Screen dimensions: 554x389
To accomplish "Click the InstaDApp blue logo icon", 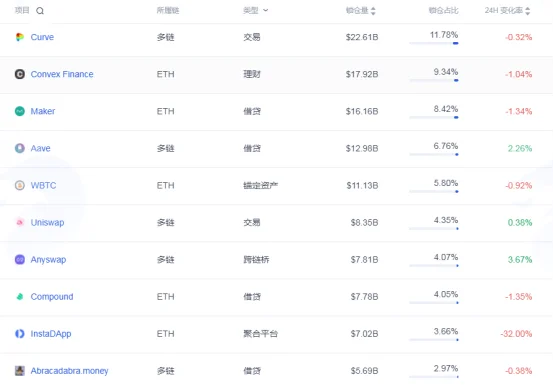I will 20,334.
